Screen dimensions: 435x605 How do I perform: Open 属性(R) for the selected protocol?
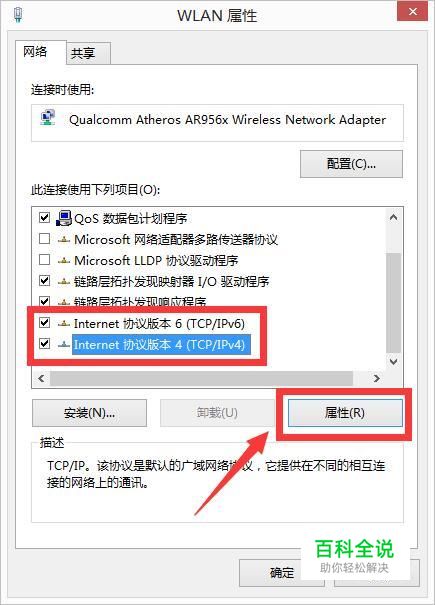(345, 413)
